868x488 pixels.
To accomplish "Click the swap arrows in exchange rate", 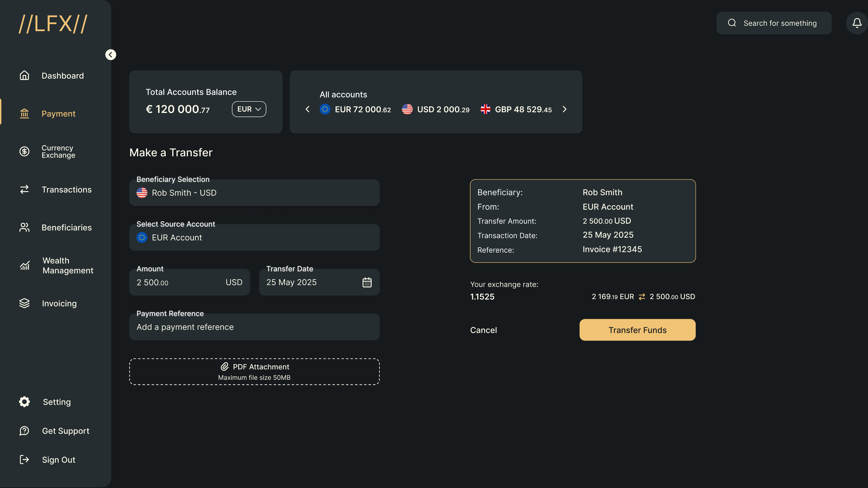I will 641,297.
